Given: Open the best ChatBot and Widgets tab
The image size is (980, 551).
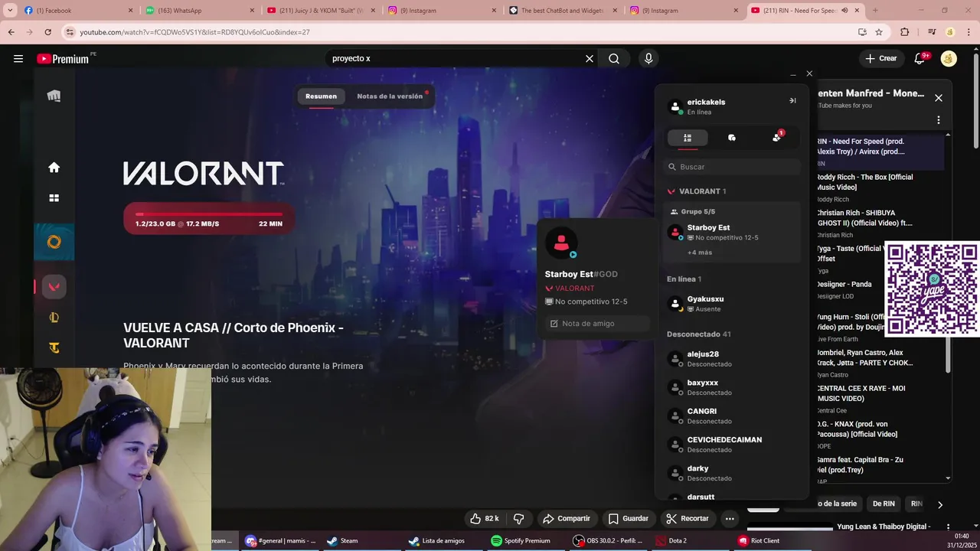Looking at the screenshot, I should coord(563,10).
